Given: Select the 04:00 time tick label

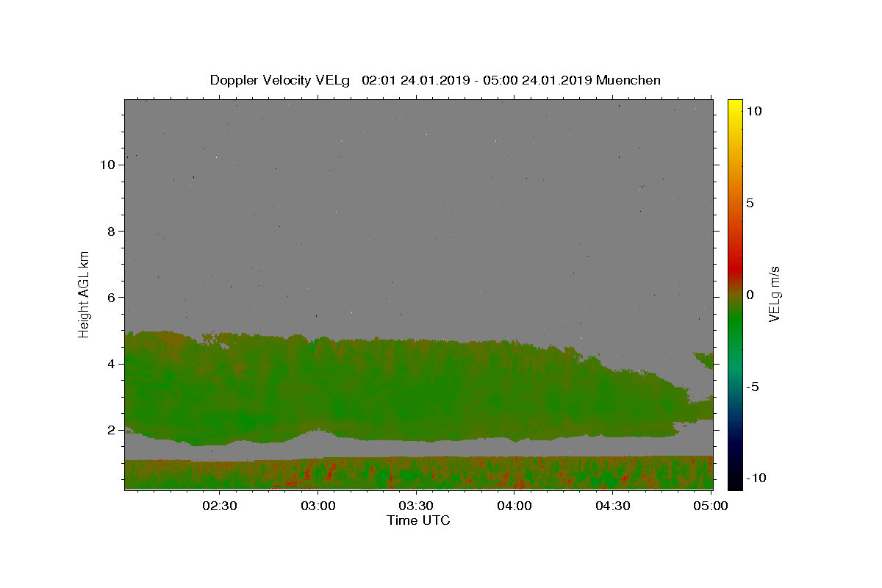Looking at the screenshot, I should point(514,506).
